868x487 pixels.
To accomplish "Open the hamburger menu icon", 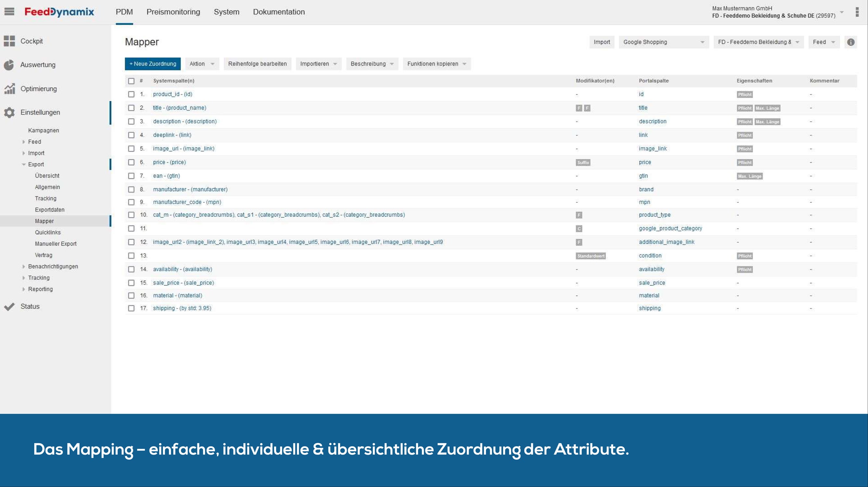I will [x=9, y=12].
